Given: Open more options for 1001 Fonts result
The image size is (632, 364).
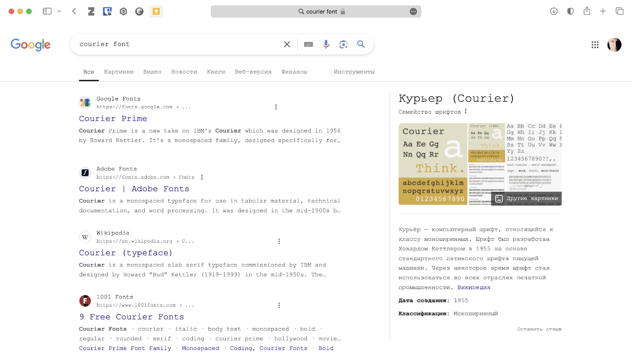Looking at the screenshot, I should pyautogui.click(x=279, y=305).
